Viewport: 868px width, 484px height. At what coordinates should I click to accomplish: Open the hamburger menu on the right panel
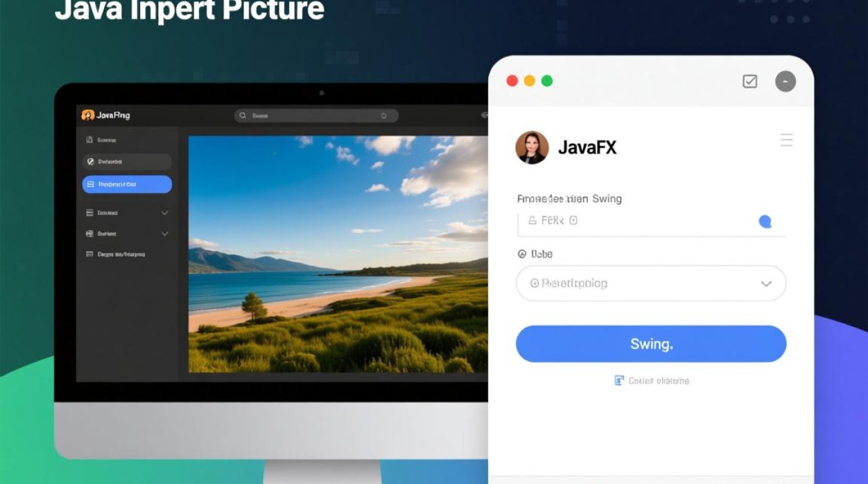[x=786, y=140]
